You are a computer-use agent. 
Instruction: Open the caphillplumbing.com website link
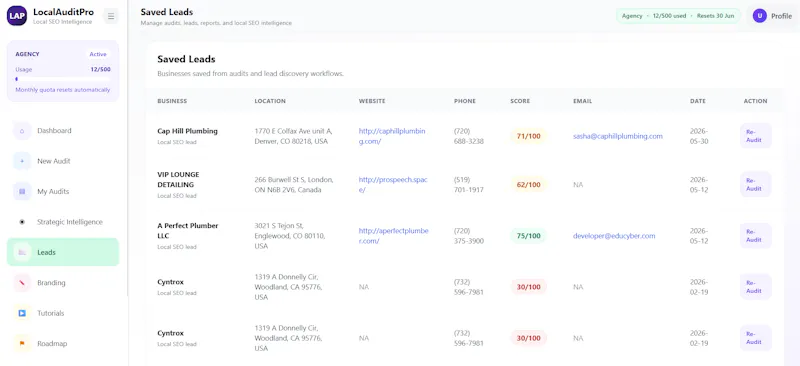point(392,136)
